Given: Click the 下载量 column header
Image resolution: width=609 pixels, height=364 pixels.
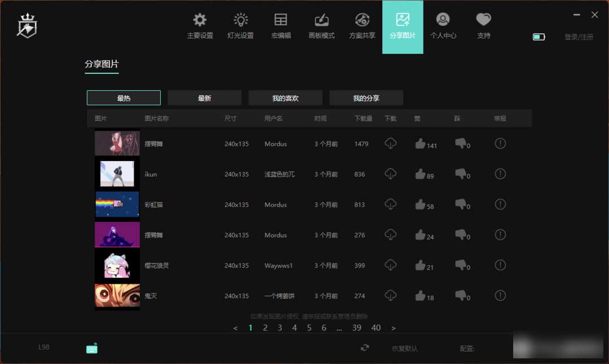Looking at the screenshot, I should pos(363,118).
